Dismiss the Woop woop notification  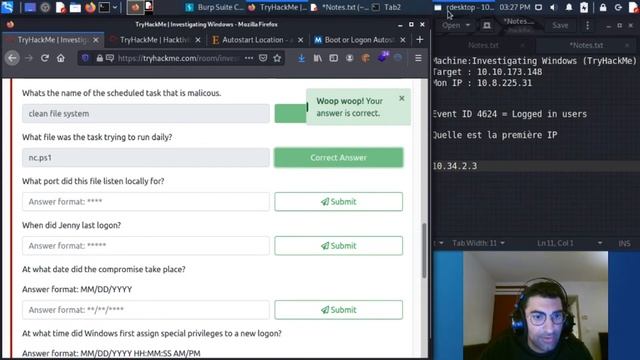click(x=402, y=98)
